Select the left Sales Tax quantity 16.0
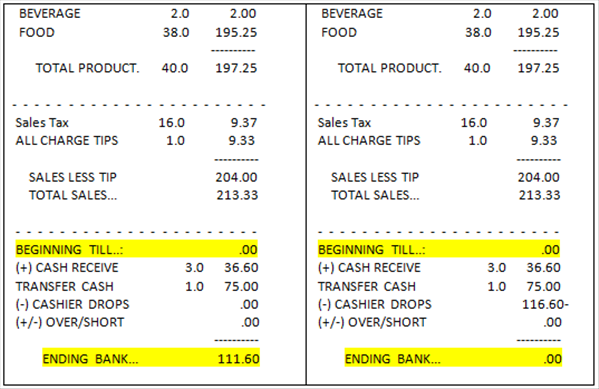This screenshot has width=599, height=389. (172, 123)
